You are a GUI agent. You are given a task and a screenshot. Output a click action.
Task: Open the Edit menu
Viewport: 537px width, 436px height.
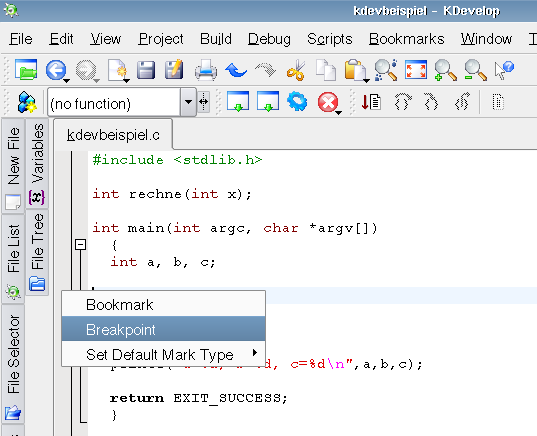coord(61,39)
